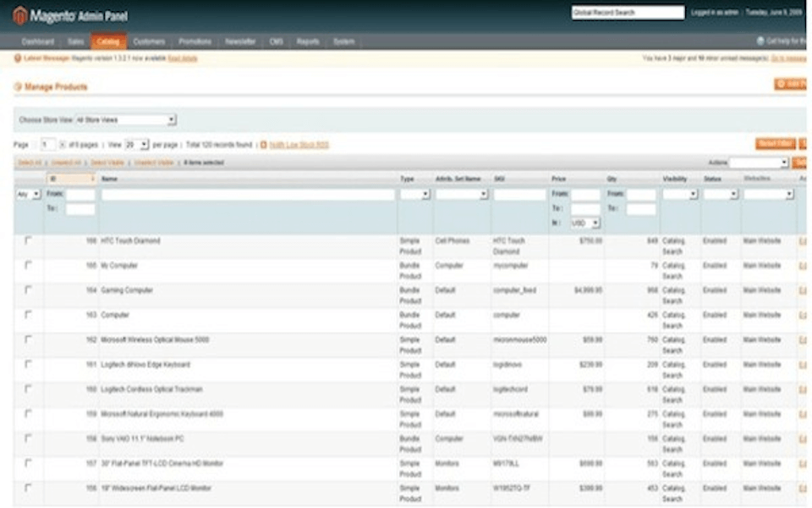
Task: Open the Visibility filter dropdown
Action: coord(680,195)
